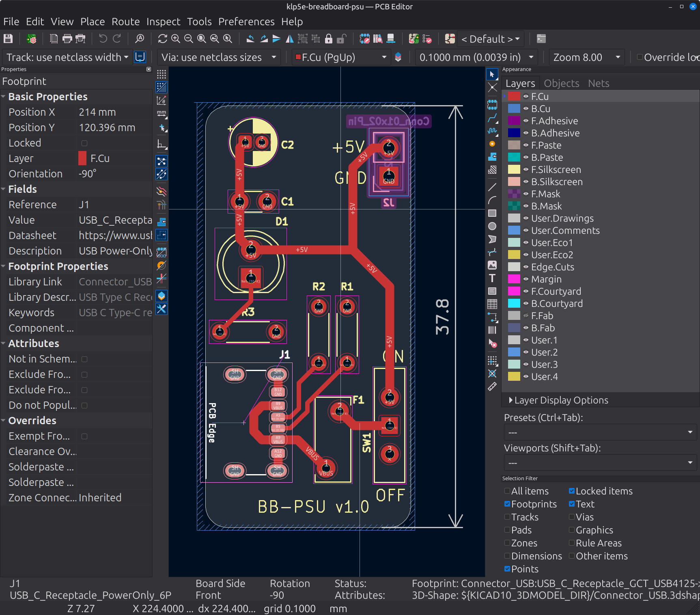The width and height of the screenshot is (700, 615).
Task: Click the Print icon
Action: point(67,39)
